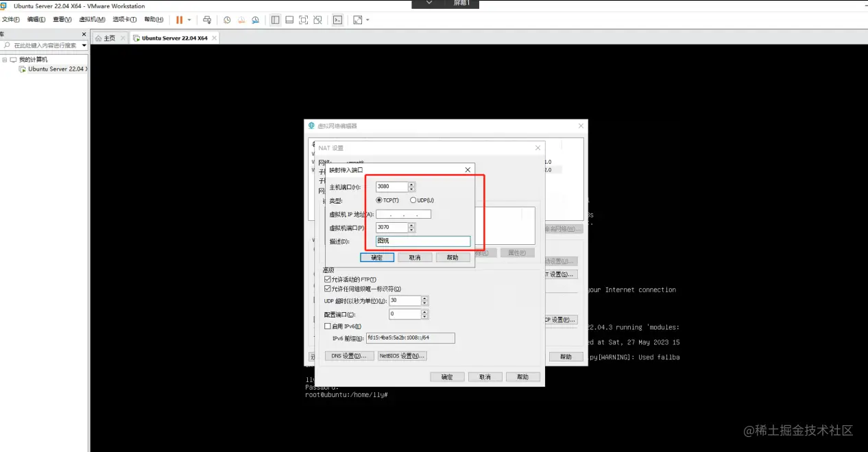Increase UDP 超时 with the up arrow
The height and width of the screenshot is (452, 868).
click(424, 299)
